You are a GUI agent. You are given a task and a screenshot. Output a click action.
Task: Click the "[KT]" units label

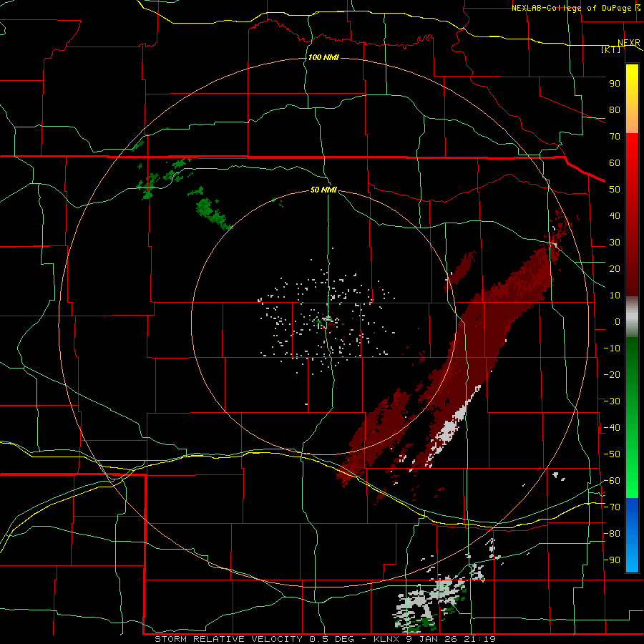click(611, 49)
